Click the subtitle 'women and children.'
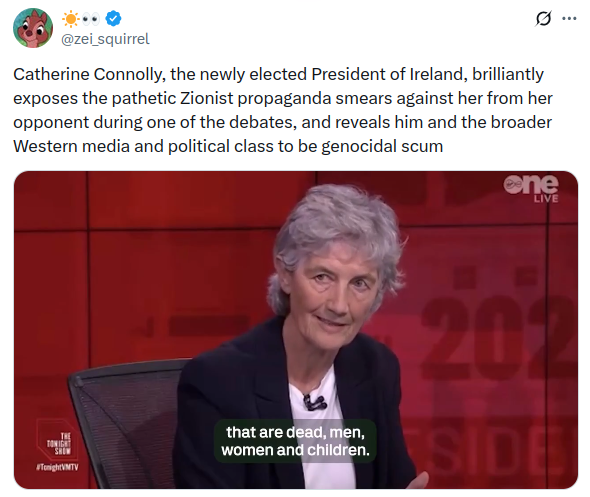 [x=295, y=450]
